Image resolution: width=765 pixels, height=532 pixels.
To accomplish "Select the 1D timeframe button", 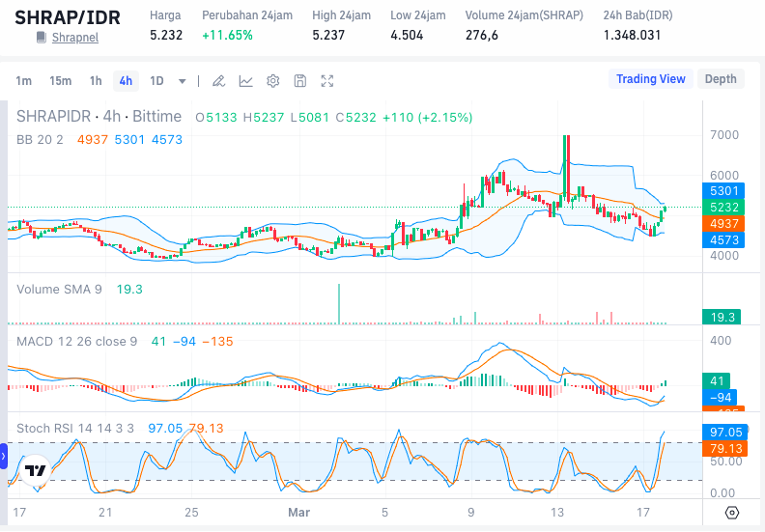I will pyautogui.click(x=156, y=81).
